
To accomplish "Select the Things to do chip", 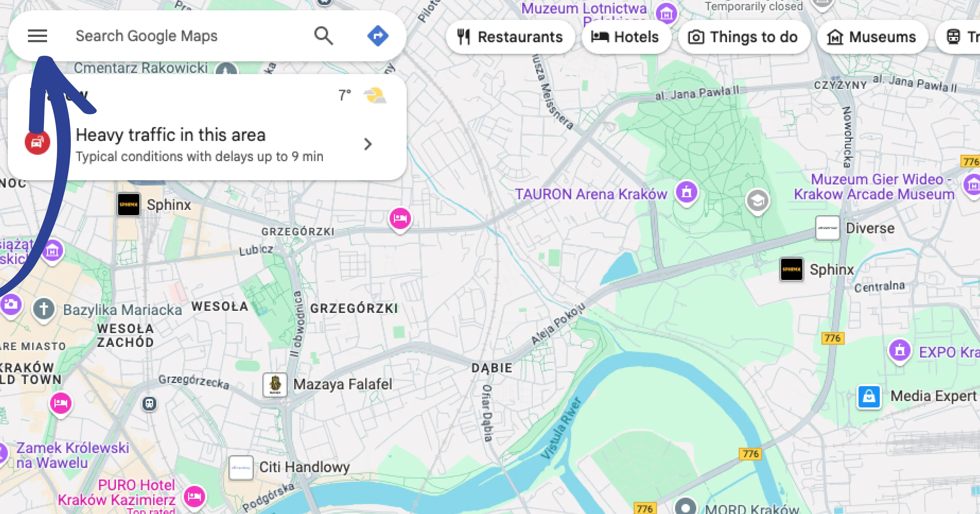I will pos(743,37).
